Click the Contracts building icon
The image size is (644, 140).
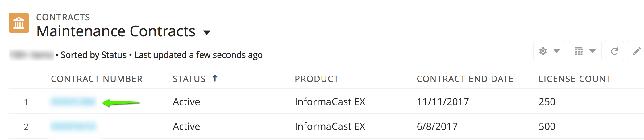[19, 23]
